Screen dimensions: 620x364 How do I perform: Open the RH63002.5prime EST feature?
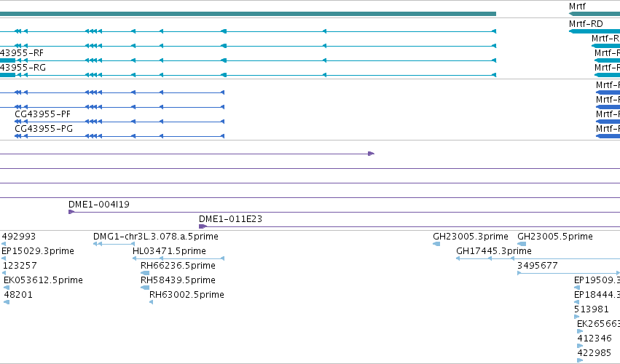click(x=187, y=295)
